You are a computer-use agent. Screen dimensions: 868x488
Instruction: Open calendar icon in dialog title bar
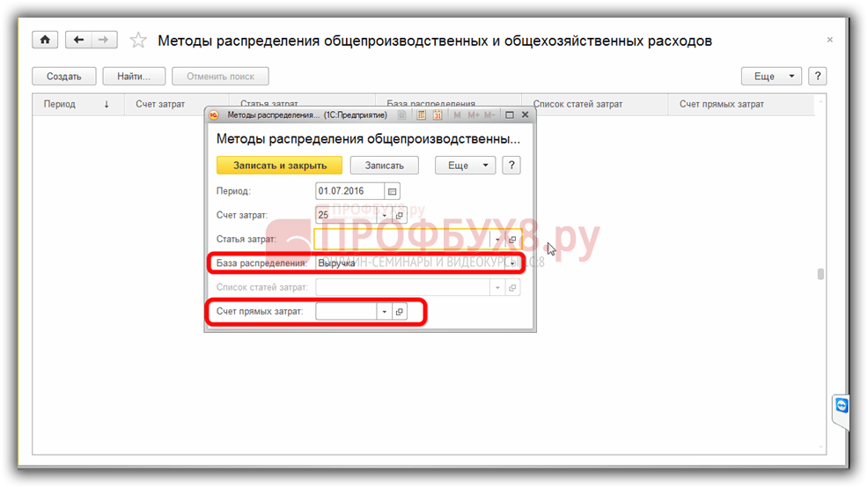(x=437, y=115)
